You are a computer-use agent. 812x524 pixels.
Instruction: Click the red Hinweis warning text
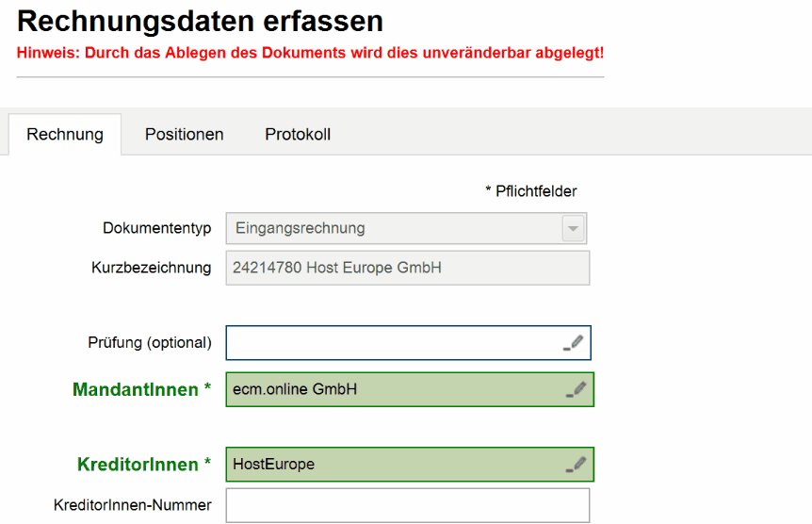310,53
